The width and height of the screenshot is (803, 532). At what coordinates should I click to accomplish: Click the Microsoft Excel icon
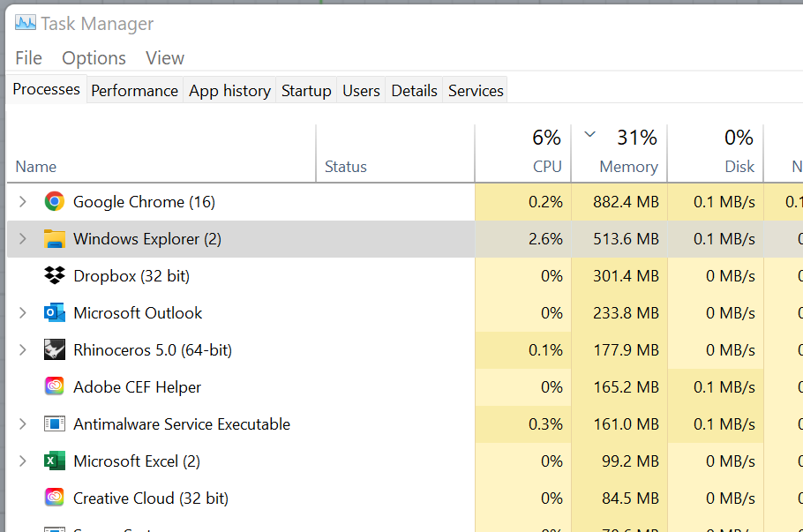(x=55, y=461)
